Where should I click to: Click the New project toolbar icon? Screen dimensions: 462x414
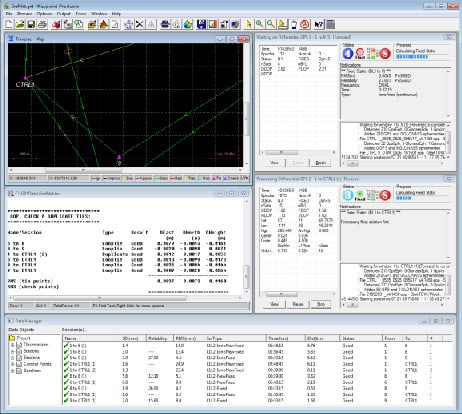(9, 24)
